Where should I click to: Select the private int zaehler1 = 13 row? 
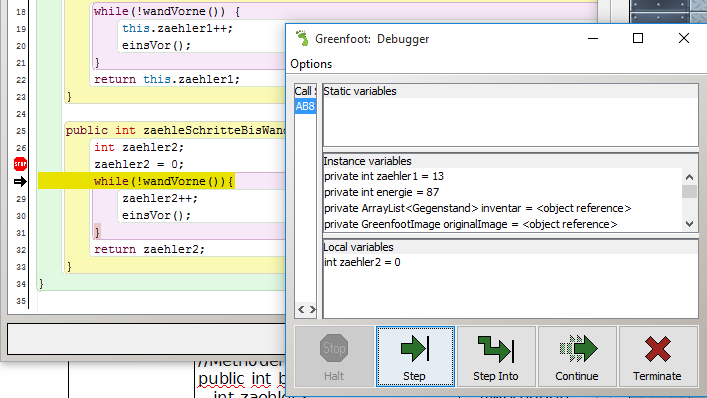[502, 176]
